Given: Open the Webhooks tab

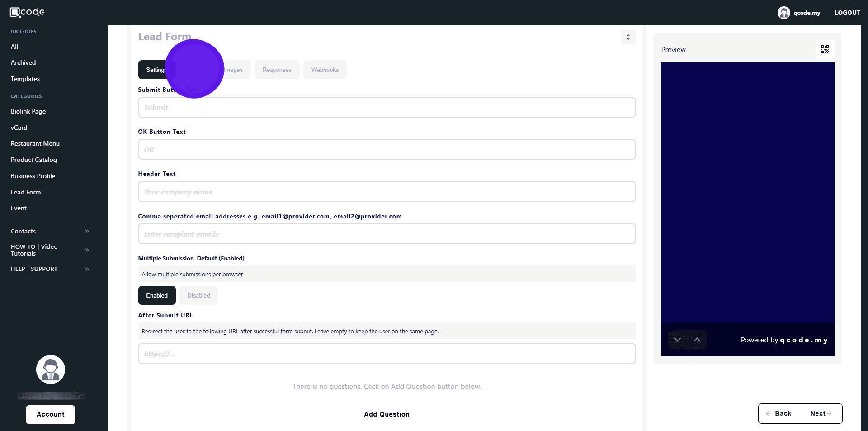Looking at the screenshot, I should pos(325,70).
